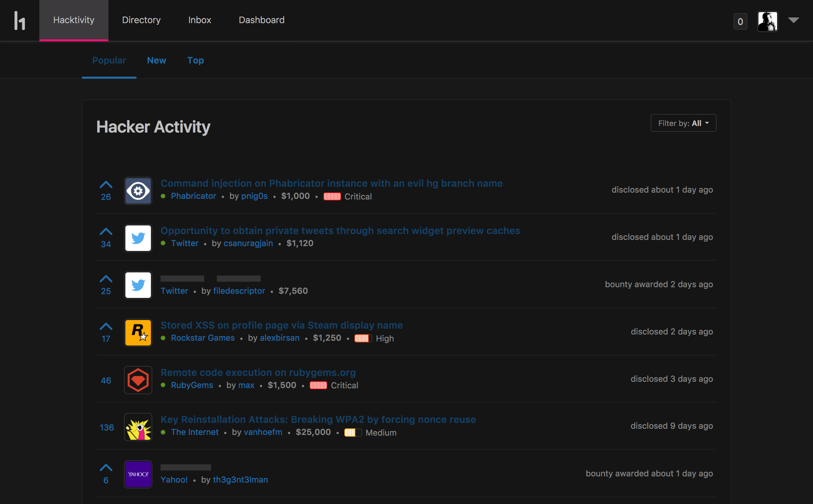
Task: Click the Critical severity bar for Phabricator
Action: click(x=332, y=196)
